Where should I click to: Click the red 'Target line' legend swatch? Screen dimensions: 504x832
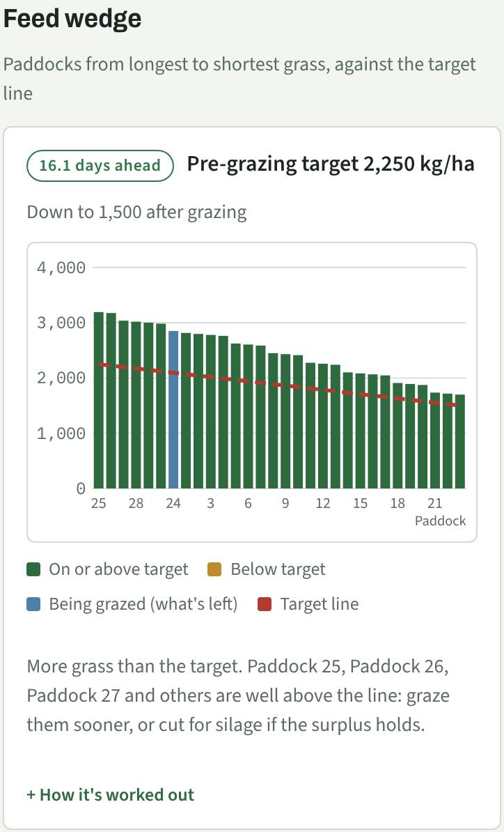point(265,604)
